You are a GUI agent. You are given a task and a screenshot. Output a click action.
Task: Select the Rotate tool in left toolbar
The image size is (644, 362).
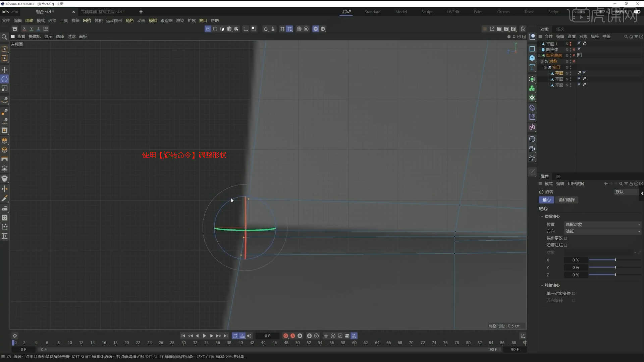coord(5,79)
